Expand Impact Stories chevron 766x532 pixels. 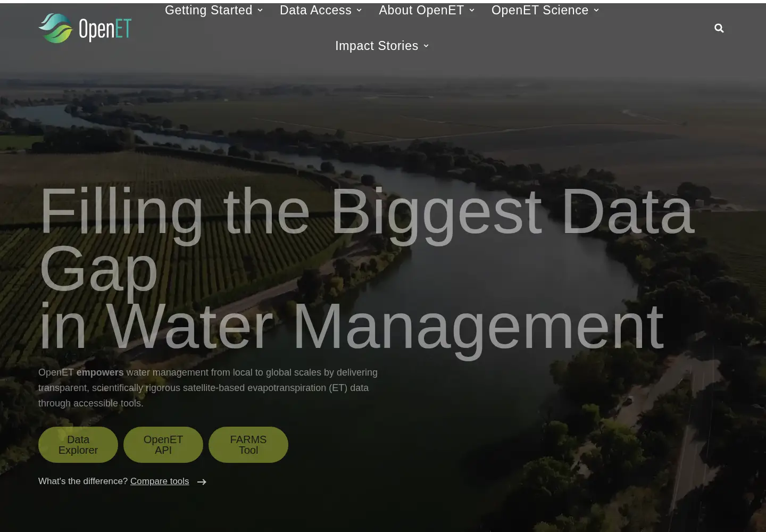[426, 46]
